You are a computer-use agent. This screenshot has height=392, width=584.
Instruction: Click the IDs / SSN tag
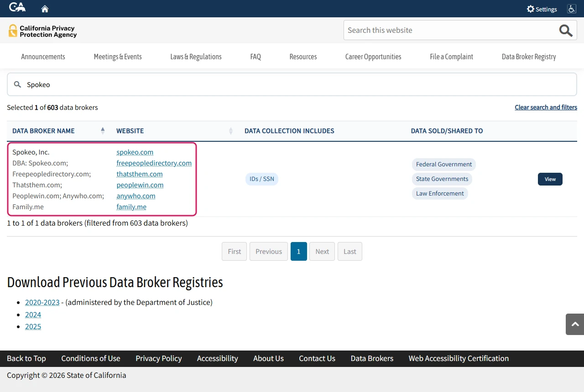pos(261,179)
